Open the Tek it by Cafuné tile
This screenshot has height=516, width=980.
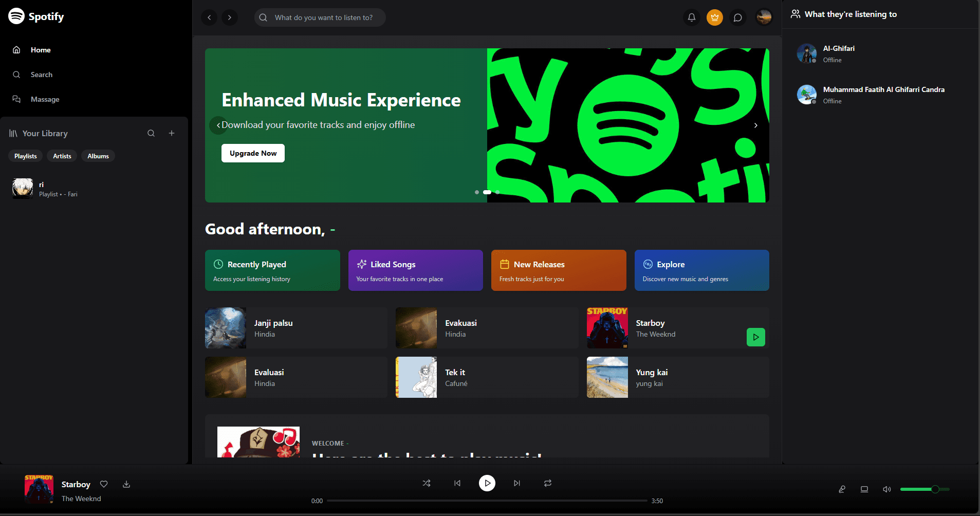[x=487, y=377]
